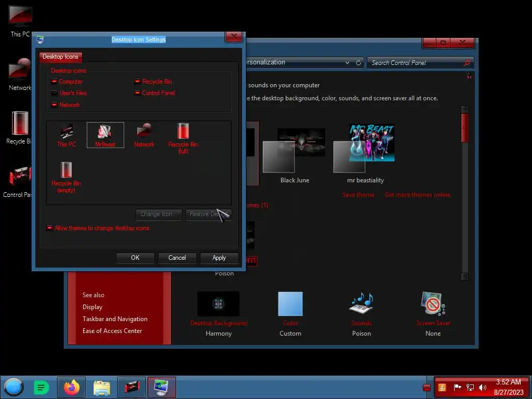Image resolution: width=532 pixels, height=399 pixels.
Task: Click search magnifier in Control Panel
Action: (467, 63)
